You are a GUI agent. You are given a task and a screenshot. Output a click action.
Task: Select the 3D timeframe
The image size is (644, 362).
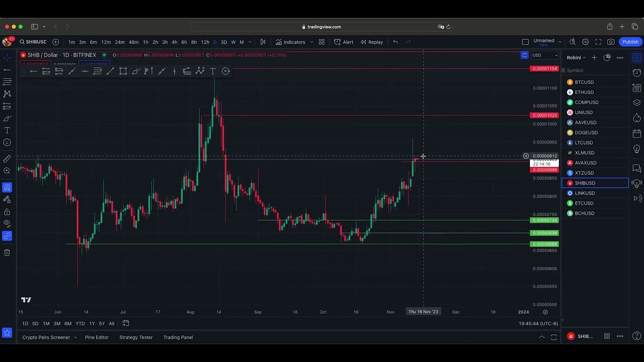tap(224, 42)
